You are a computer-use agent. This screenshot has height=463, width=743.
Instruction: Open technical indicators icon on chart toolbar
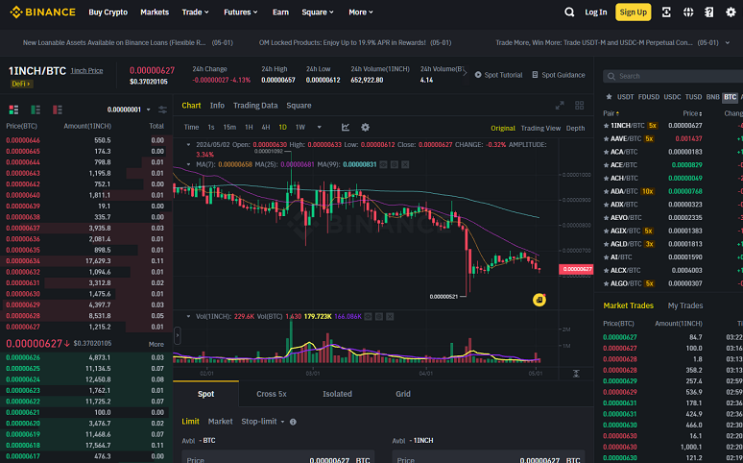(x=345, y=127)
